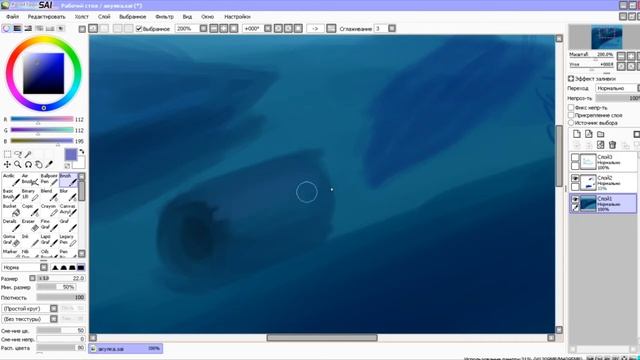Pick the Binary tool
Image resolution: width=640 pixels, height=360 pixels.
click(x=30, y=195)
